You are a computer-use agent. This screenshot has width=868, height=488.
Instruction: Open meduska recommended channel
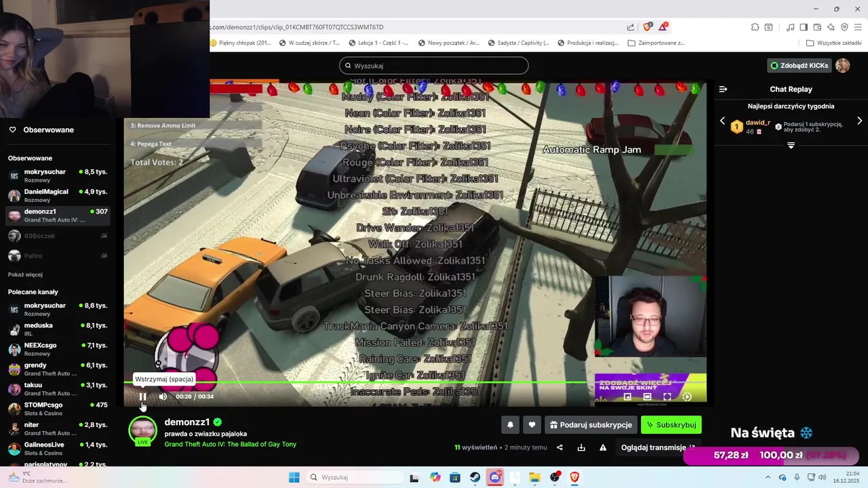tap(57, 329)
